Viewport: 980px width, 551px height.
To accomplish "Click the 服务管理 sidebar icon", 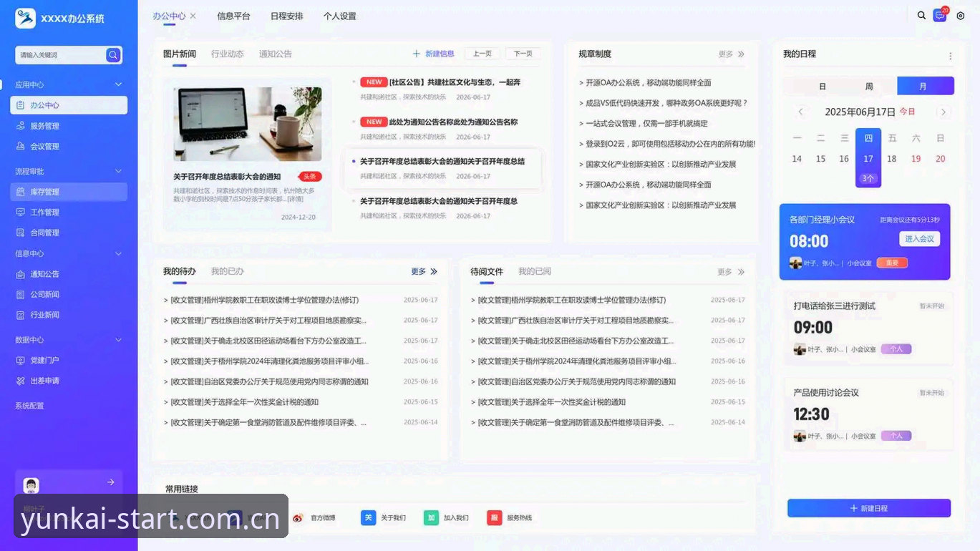I will coord(21,126).
